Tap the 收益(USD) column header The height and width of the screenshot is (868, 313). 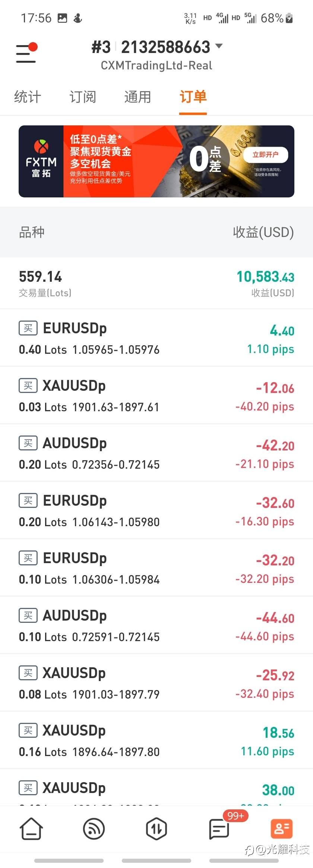pyautogui.click(x=263, y=232)
